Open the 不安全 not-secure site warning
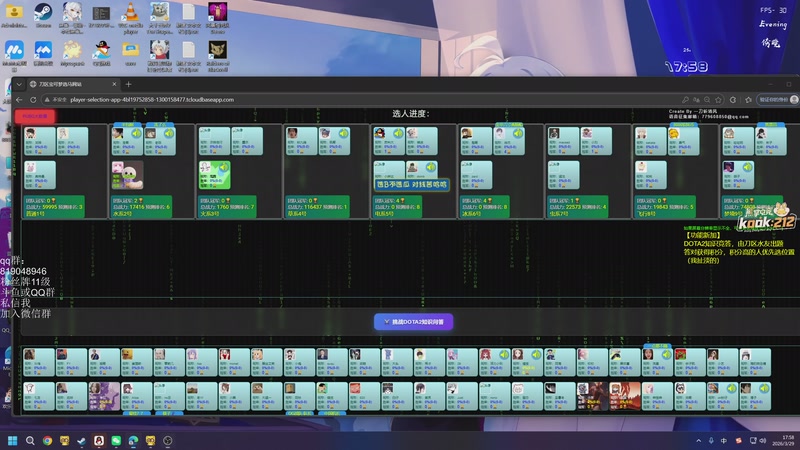 [x=56, y=99]
